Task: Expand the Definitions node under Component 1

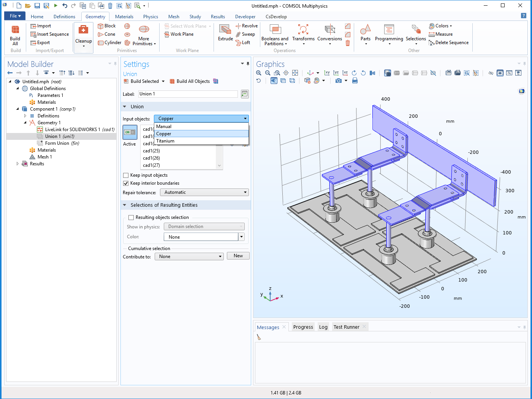Action: pos(25,116)
